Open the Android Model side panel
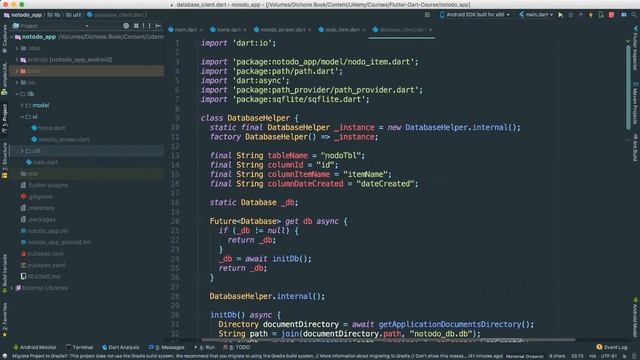The width and height of the screenshot is (640, 360). click(x=635, y=318)
